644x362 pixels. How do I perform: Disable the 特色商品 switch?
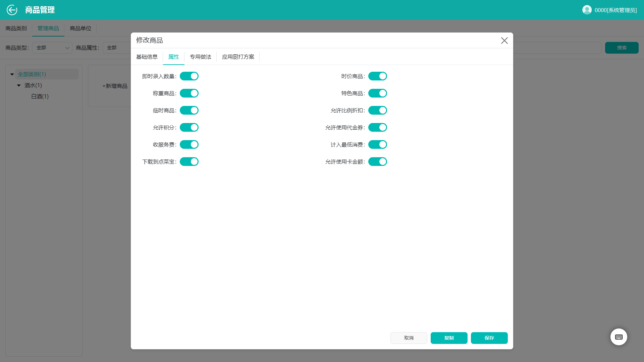point(378,93)
